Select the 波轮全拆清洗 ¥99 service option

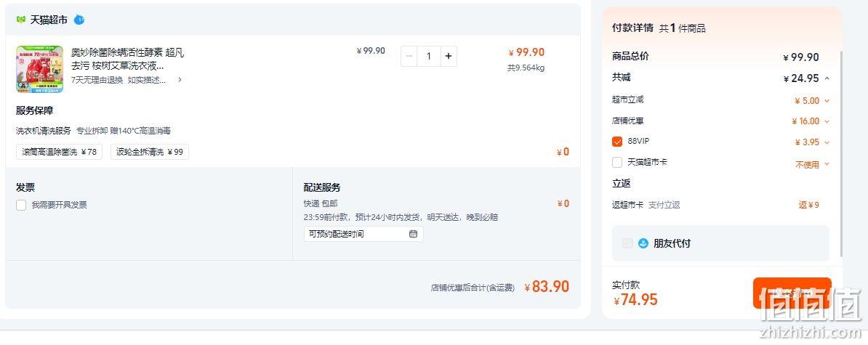click(x=150, y=152)
